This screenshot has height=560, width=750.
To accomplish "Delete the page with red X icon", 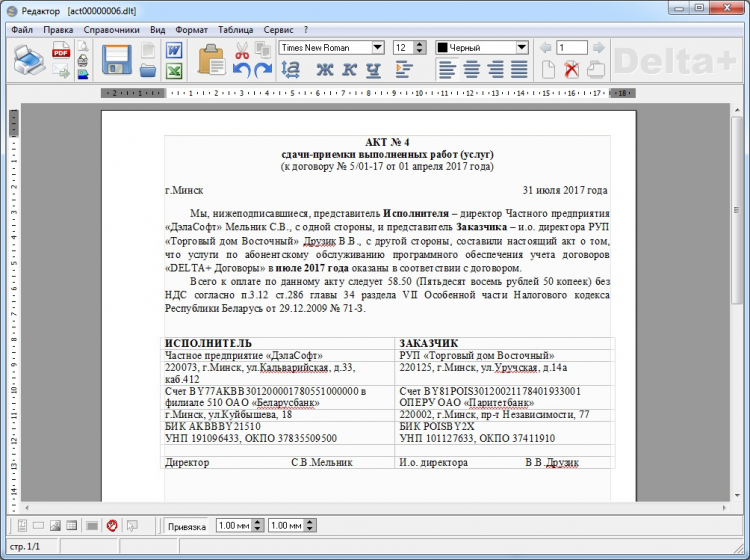I will click(x=572, y=70).
